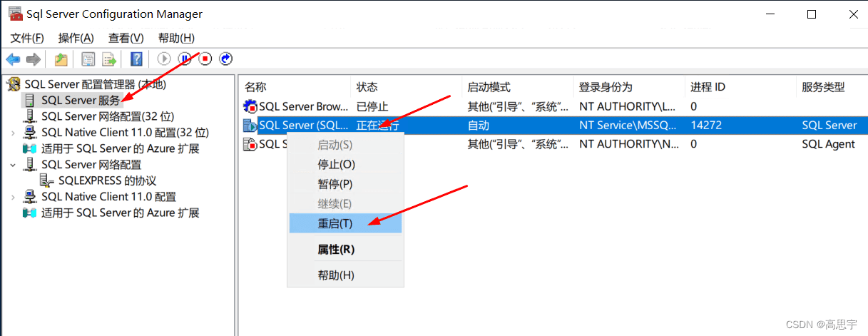Sort by the 服务类型 column header
This screenshot has width=868, height=336.
pyautogui.click(x=832, y=87)
